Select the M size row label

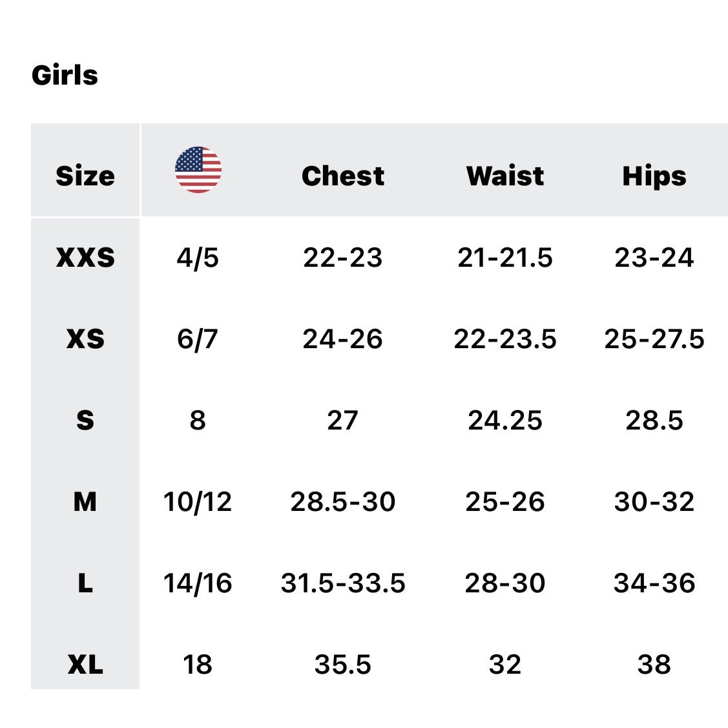click(85, 501)
